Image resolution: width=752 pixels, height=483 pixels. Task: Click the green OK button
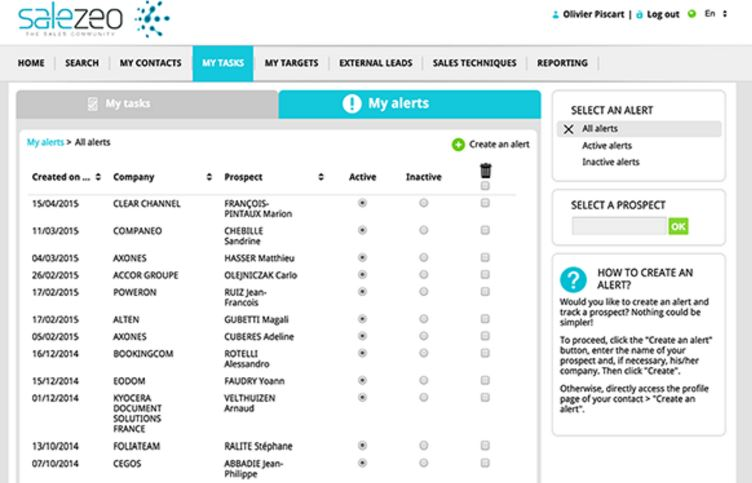click(x=678, y=226)
